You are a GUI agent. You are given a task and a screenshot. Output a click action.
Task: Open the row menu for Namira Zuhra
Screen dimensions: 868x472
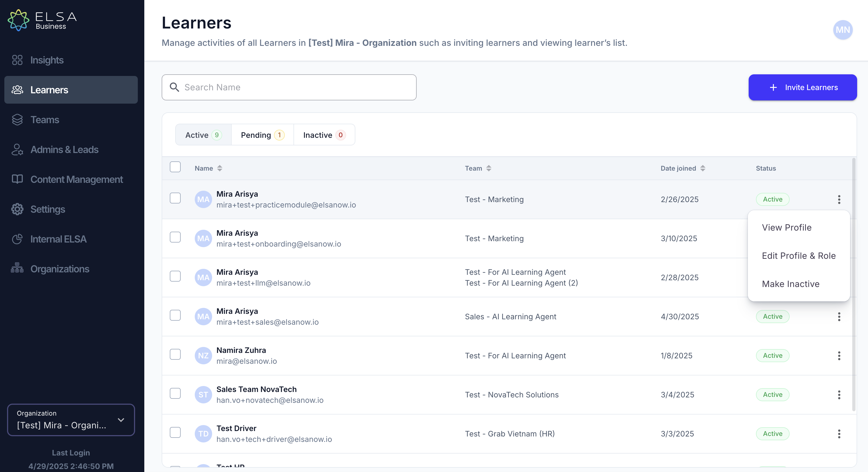coord(839,356)
